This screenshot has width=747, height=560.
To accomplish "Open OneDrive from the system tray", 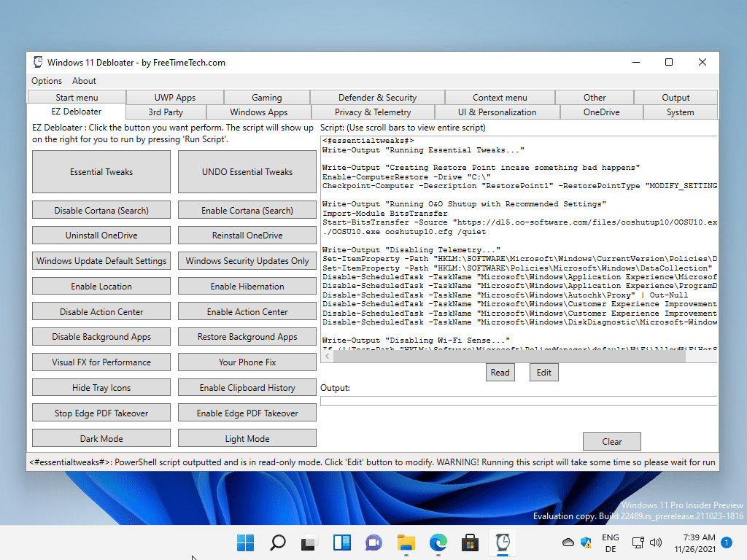I will [x=568, y=542].
